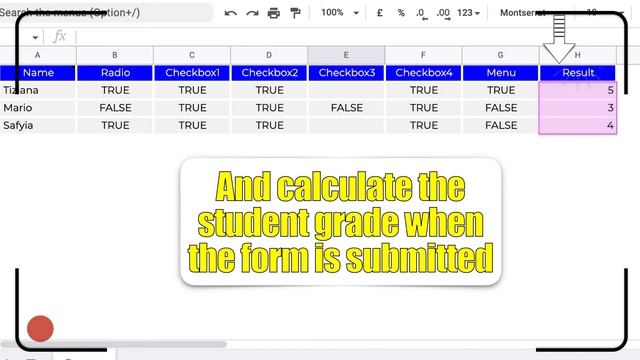This screenshot has width=640, height=360.
Task: Select the Checkbox1 header cell
Action: [x=192, y=73]
